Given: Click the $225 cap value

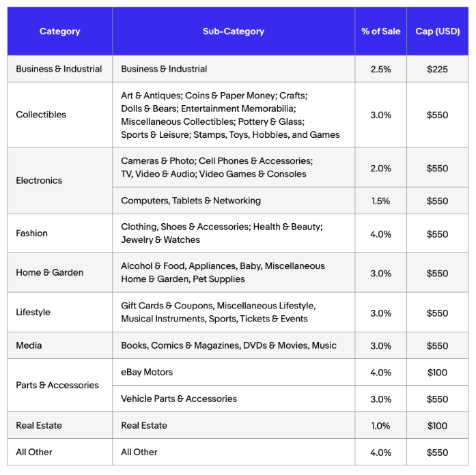Looking at the screenshot, I should [x=437, y=69].
